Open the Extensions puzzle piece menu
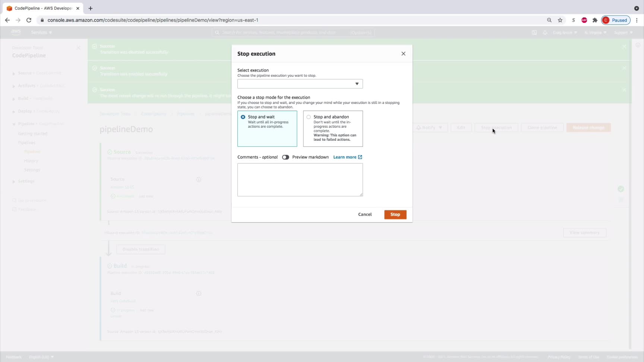Viewport: 644px width, 362px height. 595,20
